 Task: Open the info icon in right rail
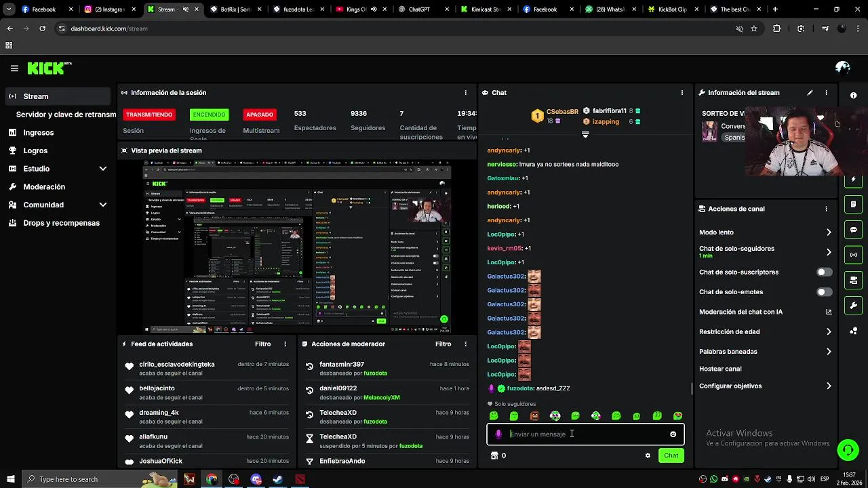coord(853,96)
